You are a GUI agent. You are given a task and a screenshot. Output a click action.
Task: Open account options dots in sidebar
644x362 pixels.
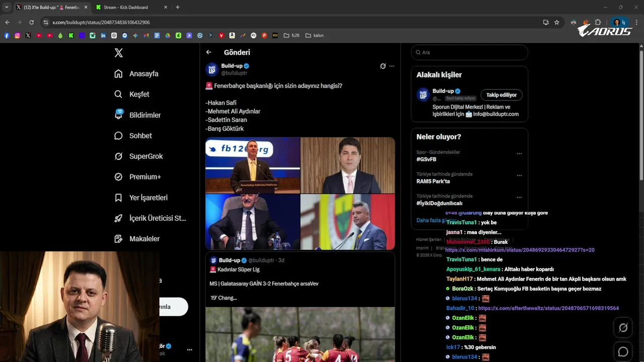[190, 349]
